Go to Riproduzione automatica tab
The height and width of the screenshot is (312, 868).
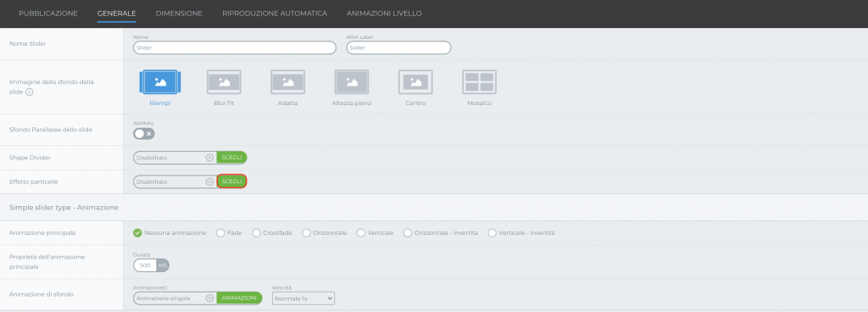(x=275, y=14)
